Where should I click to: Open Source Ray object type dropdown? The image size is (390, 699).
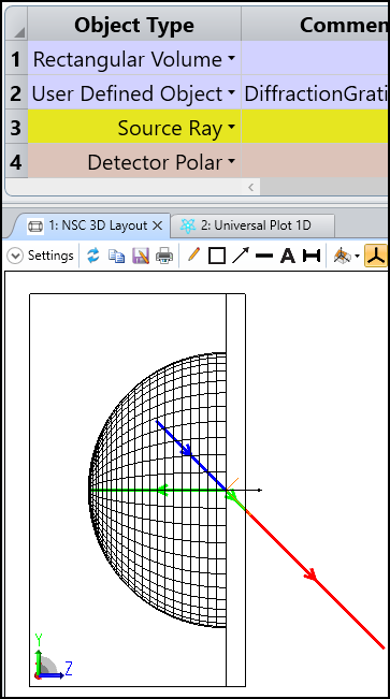[x=231, y=127]
